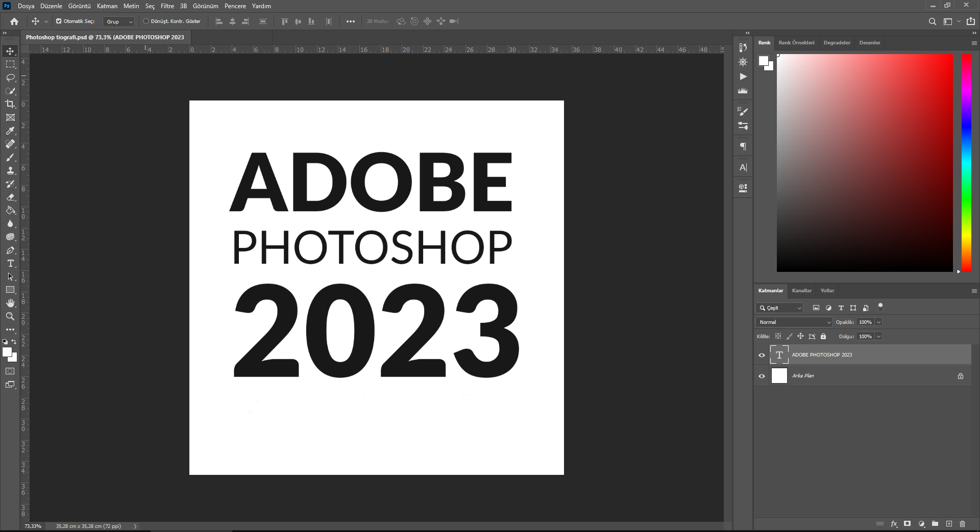Image resolution: width=980 pixels, height=532 pixels.
Task: Open the search button in options bar
Action: coord(932,21)
